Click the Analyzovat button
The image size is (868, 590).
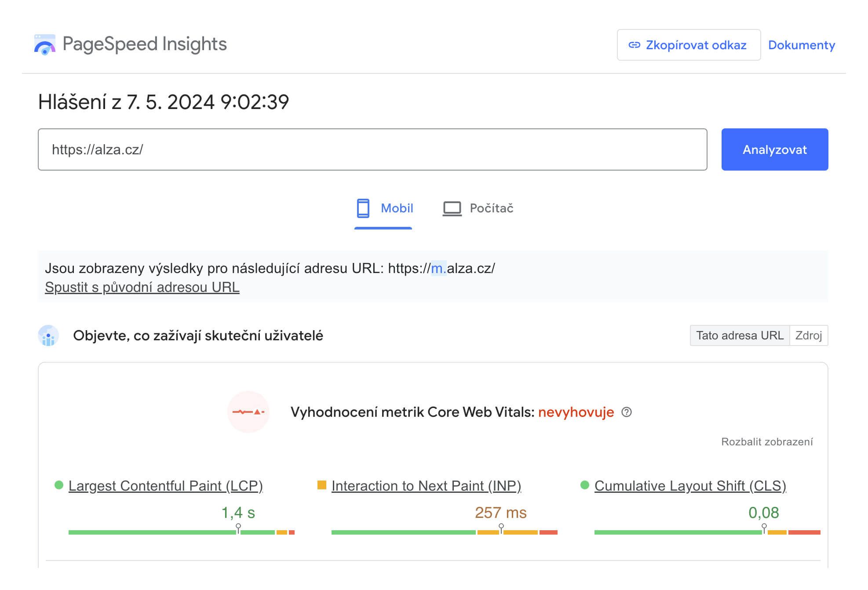click(775, 149)
